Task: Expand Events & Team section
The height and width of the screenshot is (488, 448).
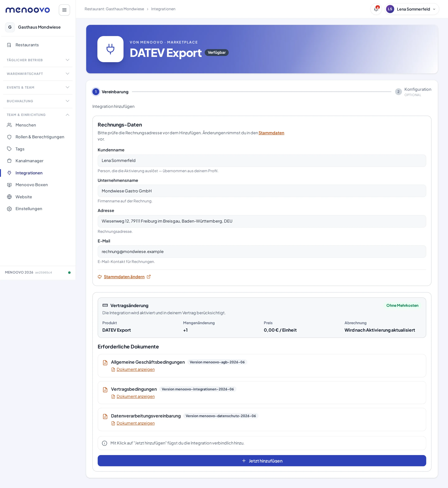Action: 38,87
